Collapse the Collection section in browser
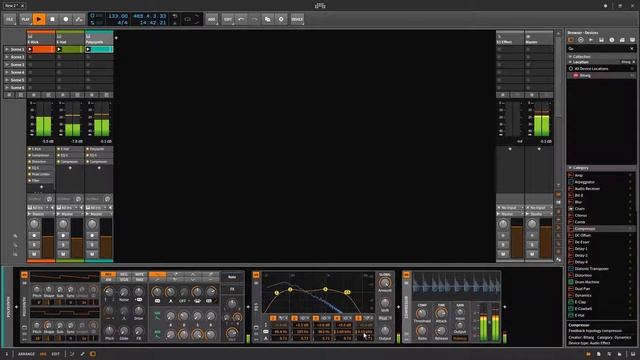 pyautogui.click(x=571, y=56)
